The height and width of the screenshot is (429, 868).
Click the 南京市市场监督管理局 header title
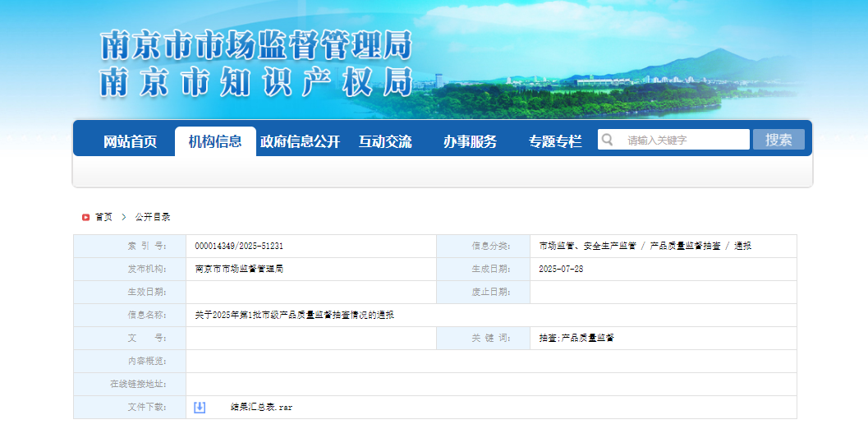256,46
